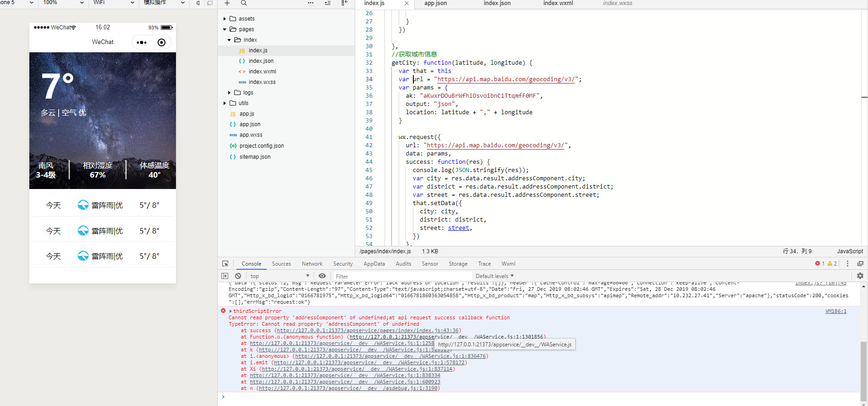Open the Audits devtools tab
The height and width of the screenshot is (406, 868).
(403, 264)
